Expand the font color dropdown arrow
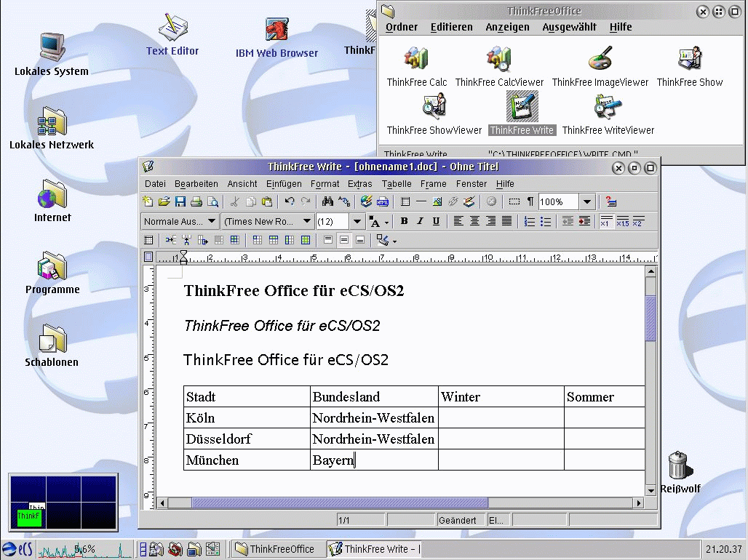This screenshot has width=748, height=560. click(x=386, y=223)
